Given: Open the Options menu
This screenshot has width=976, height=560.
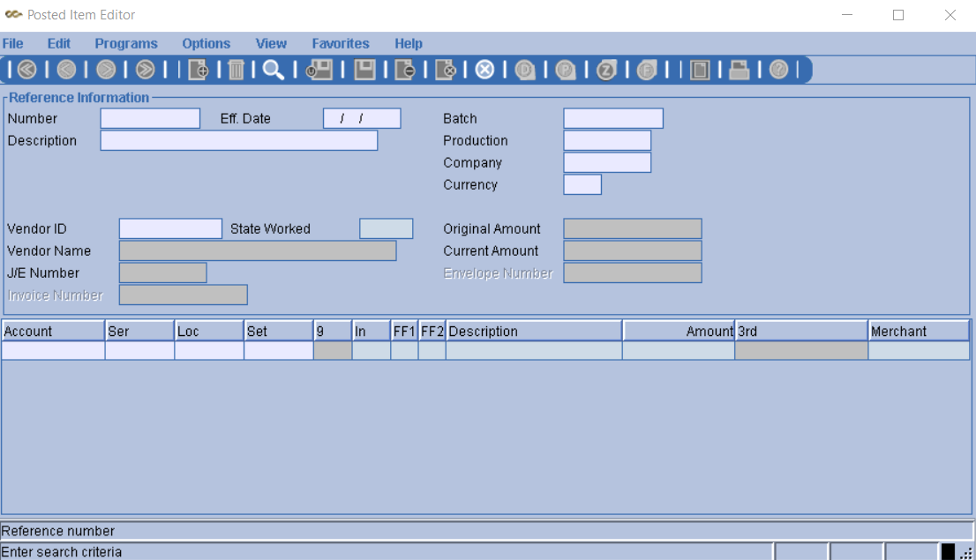Looking at the screenshot, I should pos(206,43).
